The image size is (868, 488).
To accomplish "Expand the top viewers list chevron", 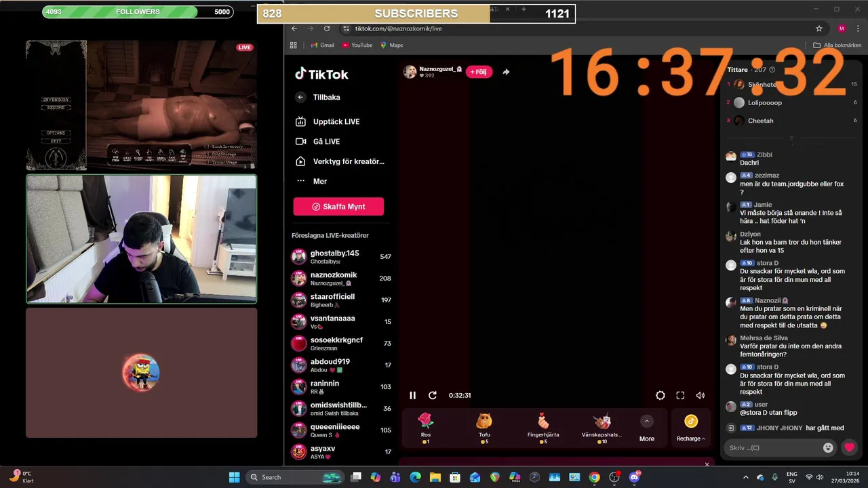I will 791,138.
